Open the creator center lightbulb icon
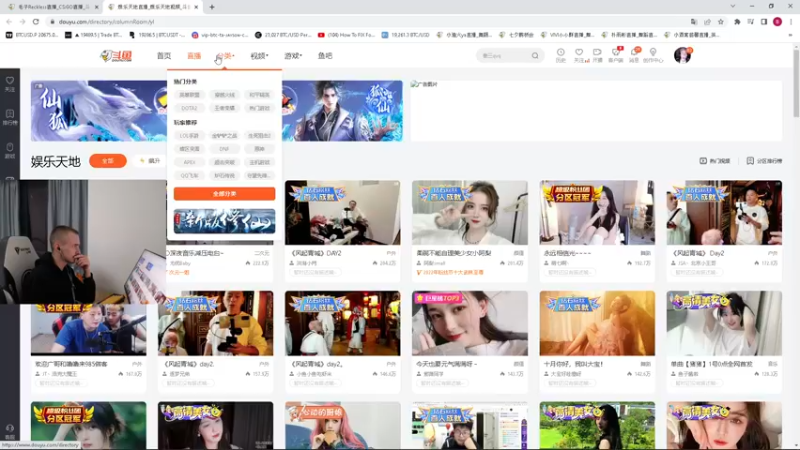This screenshot has height=450, width=800. (x=653, y=55)
